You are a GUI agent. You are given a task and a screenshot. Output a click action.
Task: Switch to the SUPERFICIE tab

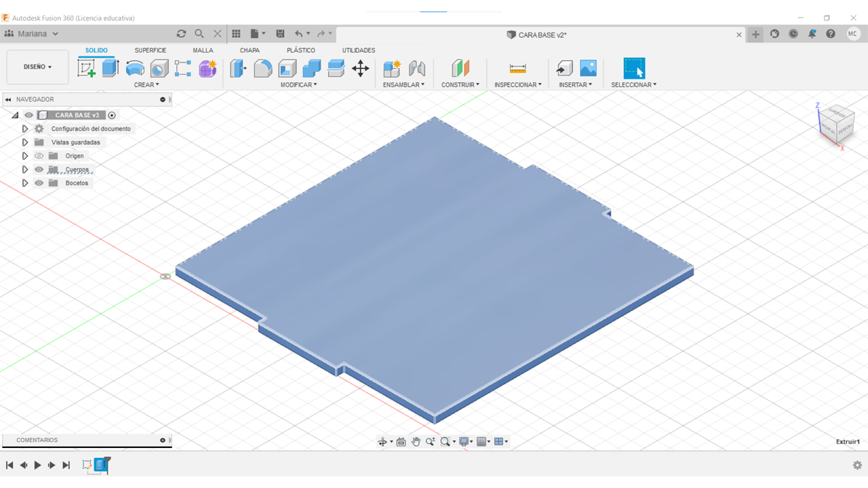pyautogui.click(x=151, y=50)
